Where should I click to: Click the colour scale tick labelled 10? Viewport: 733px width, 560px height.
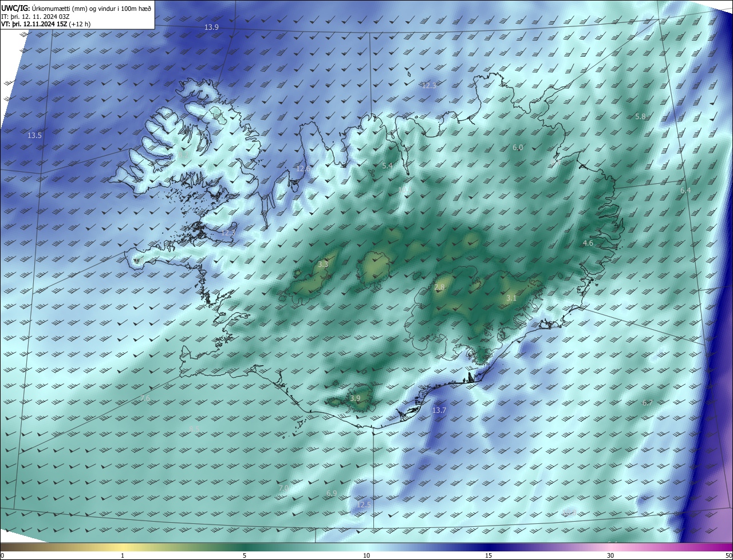point(366,556)
